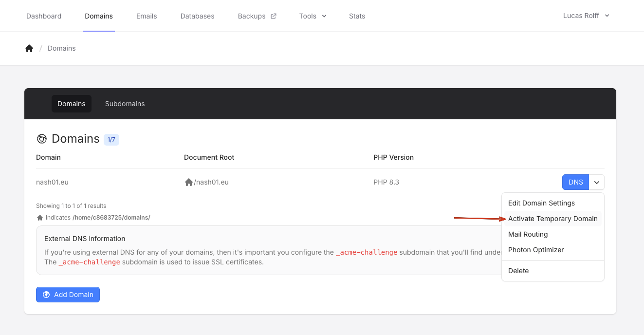Open the Emails navigation link

point(147,16)
